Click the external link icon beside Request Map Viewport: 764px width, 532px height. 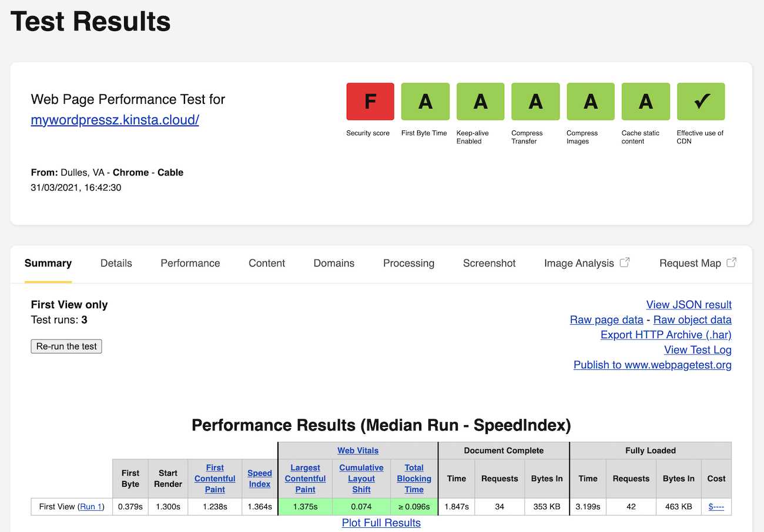click(x=732, y=262)
